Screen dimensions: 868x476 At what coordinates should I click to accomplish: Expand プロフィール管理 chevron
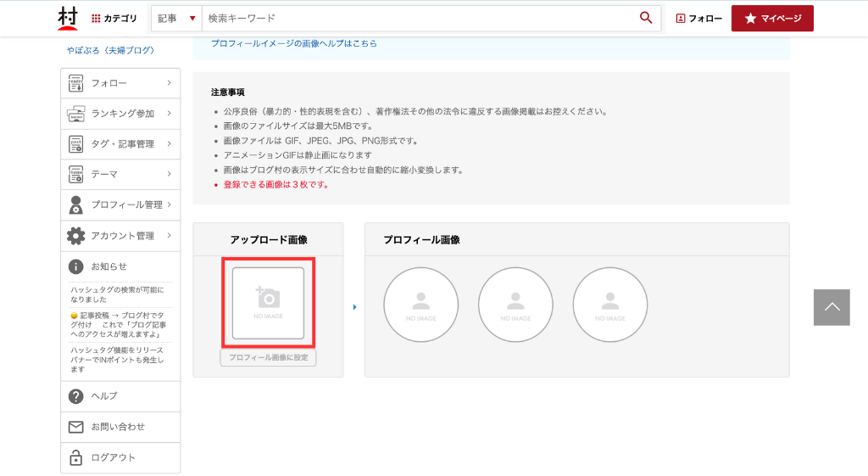coord(170,204)
